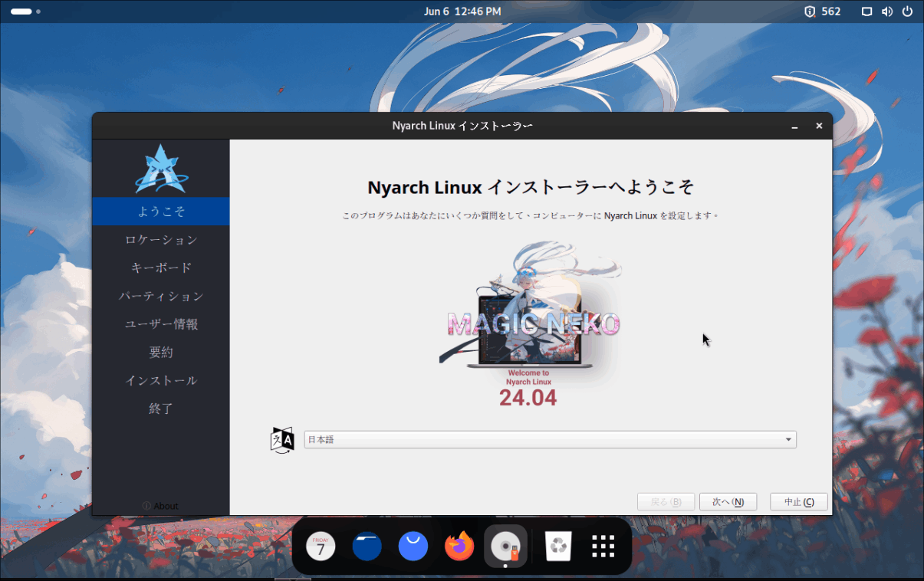Open the installer disc icon in the dock
The width and height of the screenshot is (924, 581).
[x=505, y=546]
